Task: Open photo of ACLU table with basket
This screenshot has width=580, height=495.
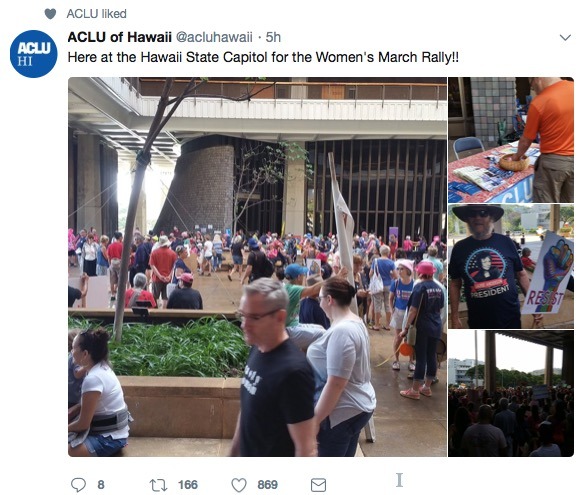Action: 511,140
